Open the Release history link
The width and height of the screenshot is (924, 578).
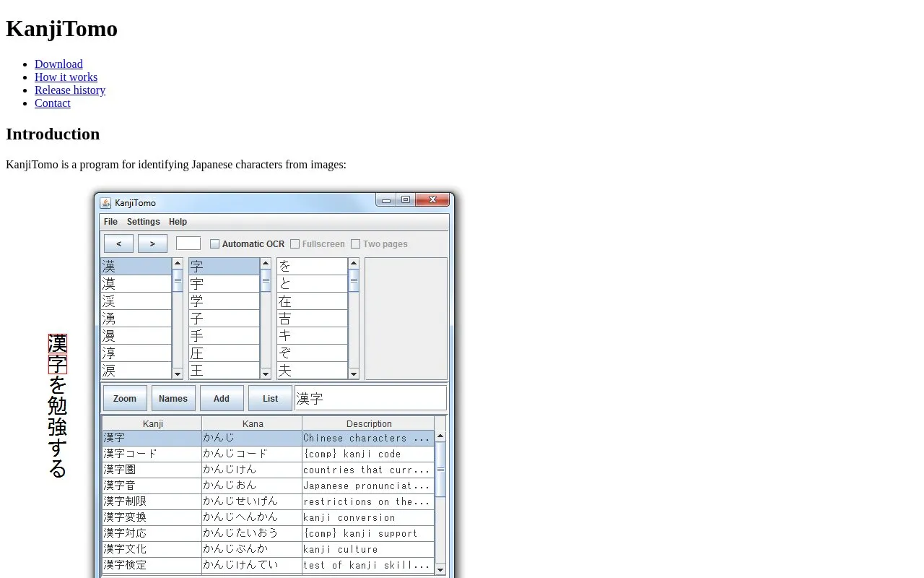tap(70, 90)
